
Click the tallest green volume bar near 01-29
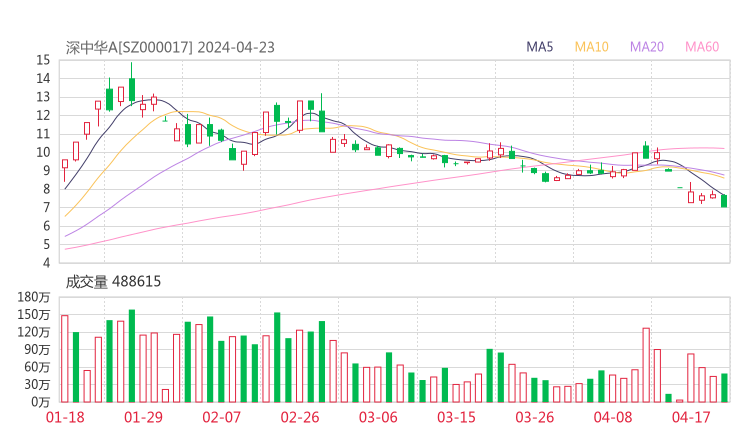(x=132, y=356)
